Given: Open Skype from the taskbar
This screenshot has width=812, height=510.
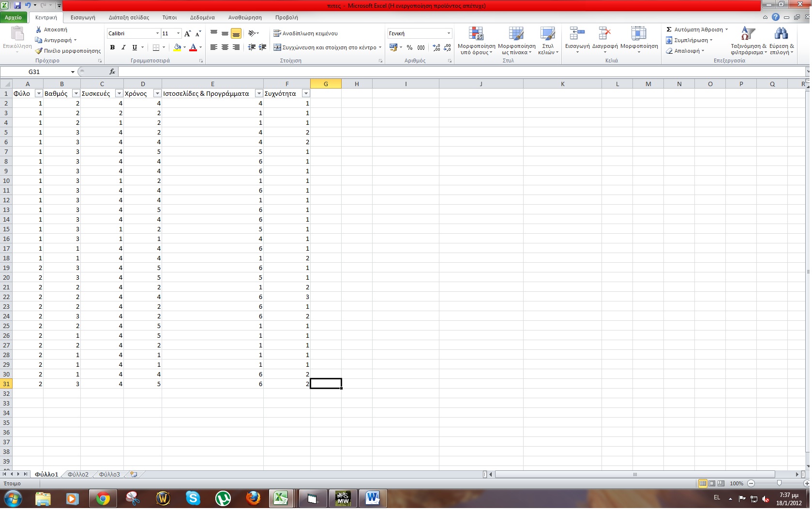Looking at the screenshot, I should coord(193,498).
